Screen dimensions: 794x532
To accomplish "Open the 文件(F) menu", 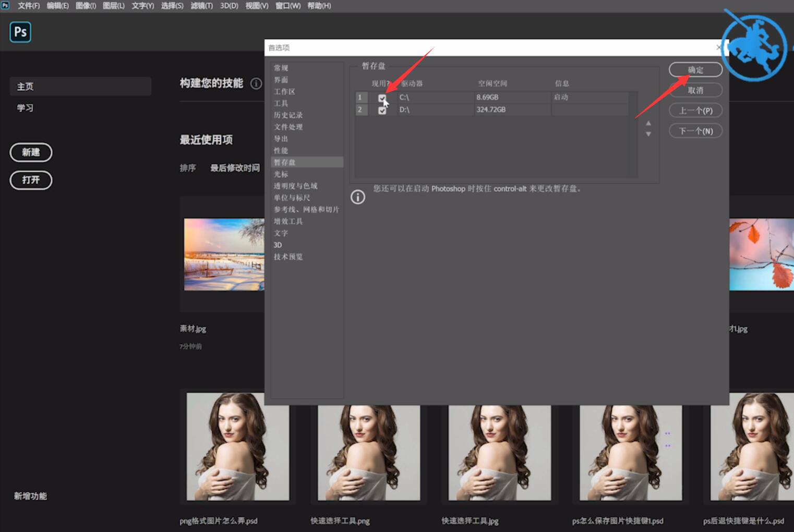I will point(29,6).
